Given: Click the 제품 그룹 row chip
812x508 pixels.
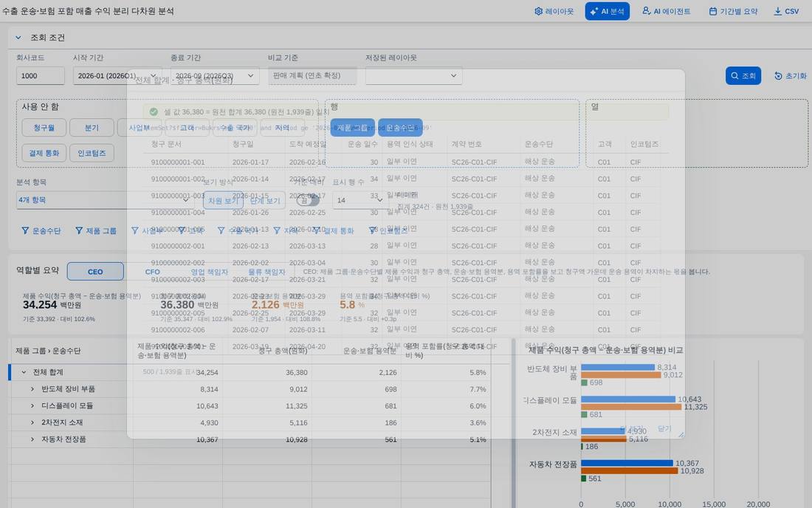Looking at the screenshot, I should [353, 128].
